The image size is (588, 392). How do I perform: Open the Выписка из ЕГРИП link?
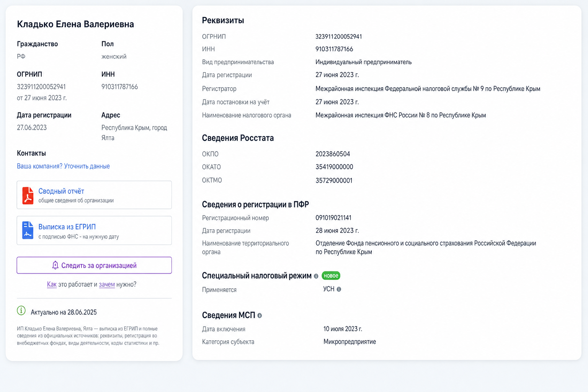tap(67, 227)
